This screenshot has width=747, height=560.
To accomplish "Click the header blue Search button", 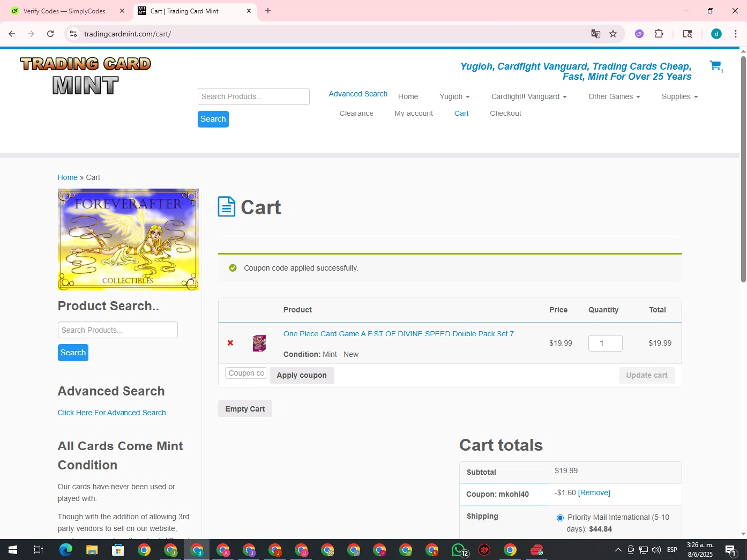I will [x=213, y=119].
